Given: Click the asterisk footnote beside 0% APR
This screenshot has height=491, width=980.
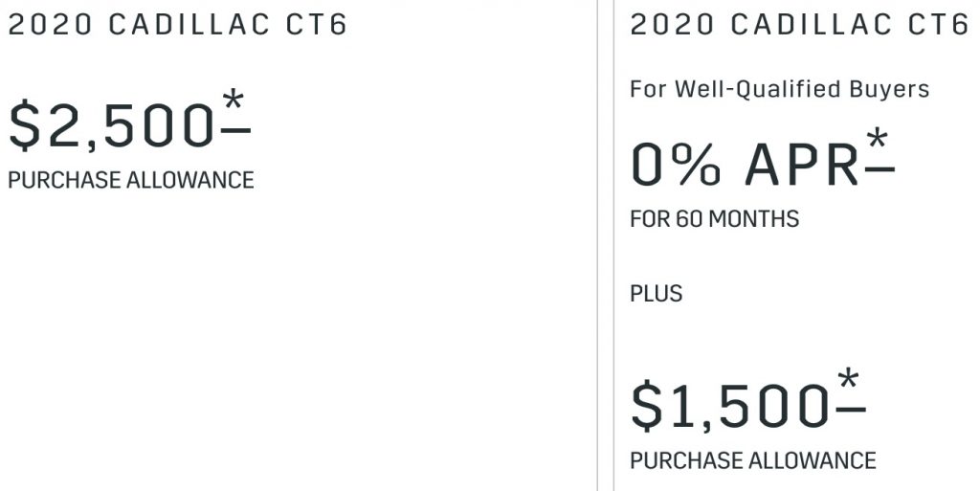Looking at the screenshot, I should [878, 138].
